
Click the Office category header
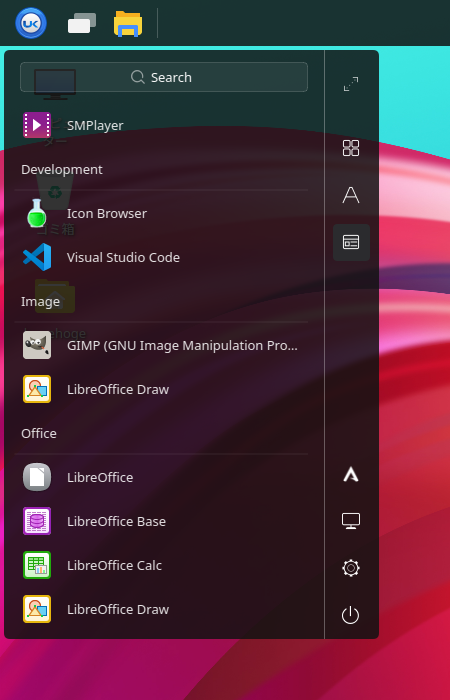pos(39,433)
